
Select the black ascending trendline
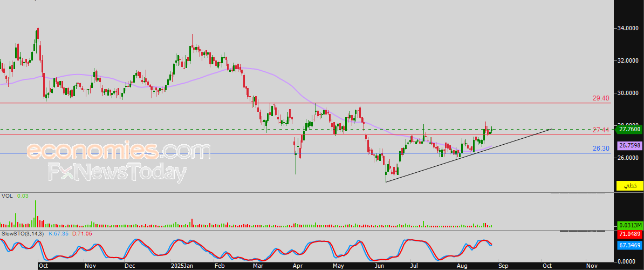coord(468,156)
